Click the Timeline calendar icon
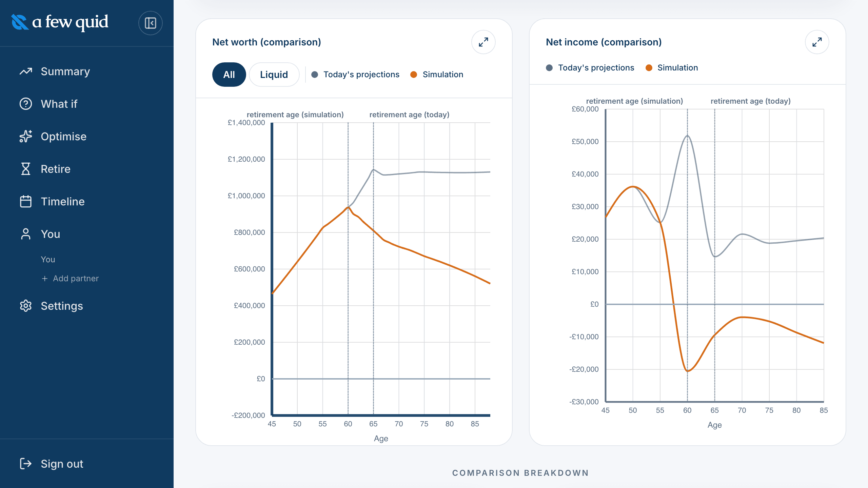Image resolution: width=868 pixels, height=488 pixels. pyautogui.click(x=26, y=201)
